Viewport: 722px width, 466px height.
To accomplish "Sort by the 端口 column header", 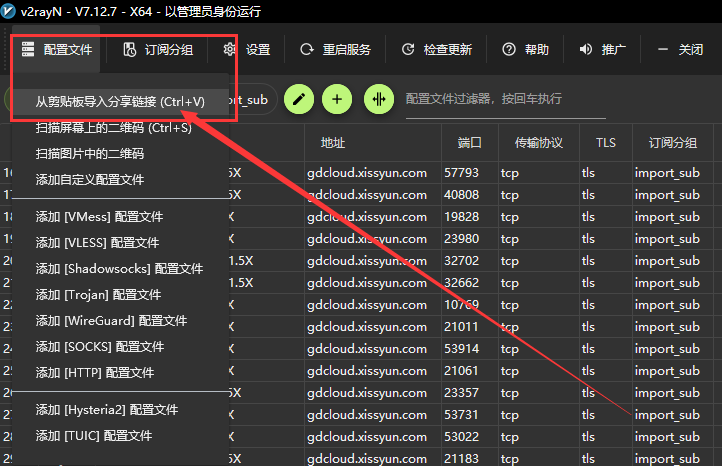I will pyautogui.click(x=469, y=142).
